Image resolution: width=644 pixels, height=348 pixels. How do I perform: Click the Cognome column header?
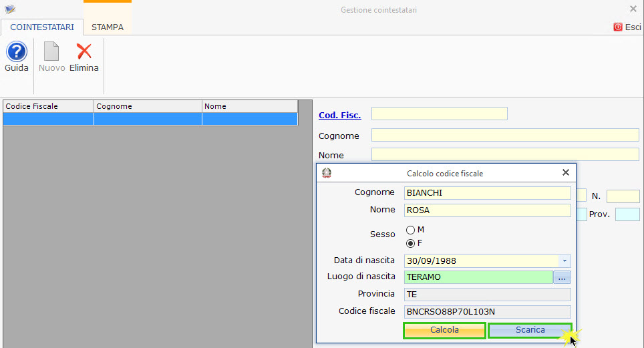tap(148, 106)
